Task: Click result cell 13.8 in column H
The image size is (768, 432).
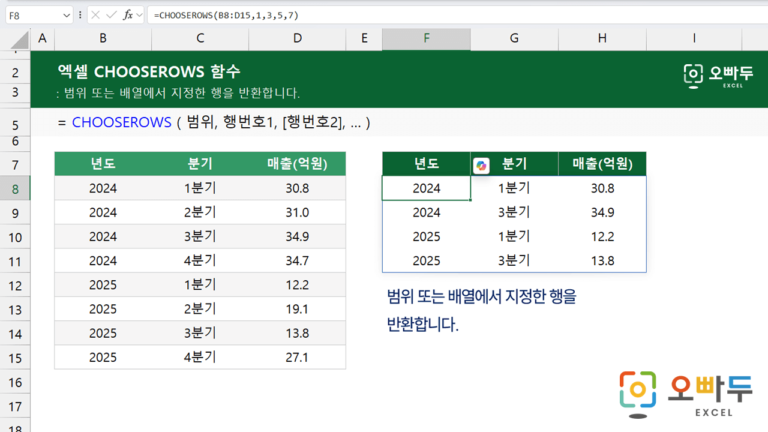Action: pyautogui.click(x=602, y=261)
